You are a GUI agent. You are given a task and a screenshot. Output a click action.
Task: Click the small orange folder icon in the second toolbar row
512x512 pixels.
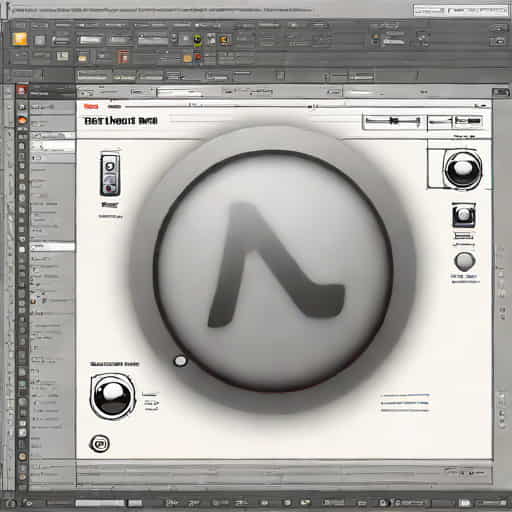188,59
